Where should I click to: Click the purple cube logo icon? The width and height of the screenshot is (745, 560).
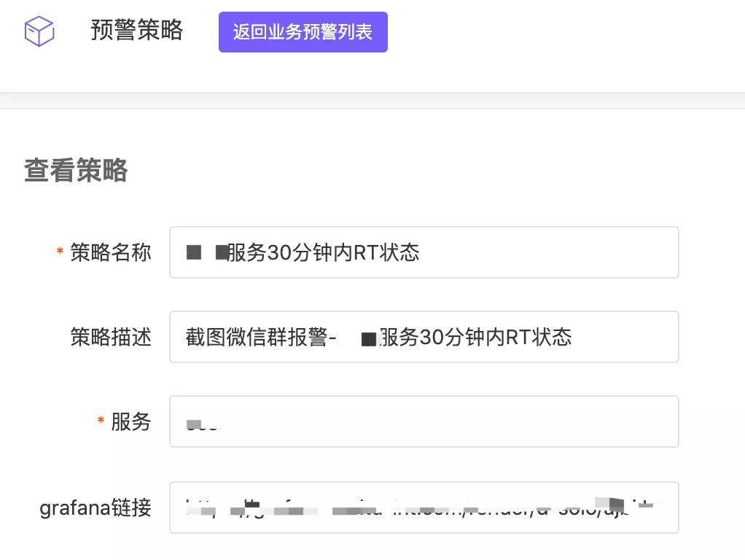click(39, 31)
